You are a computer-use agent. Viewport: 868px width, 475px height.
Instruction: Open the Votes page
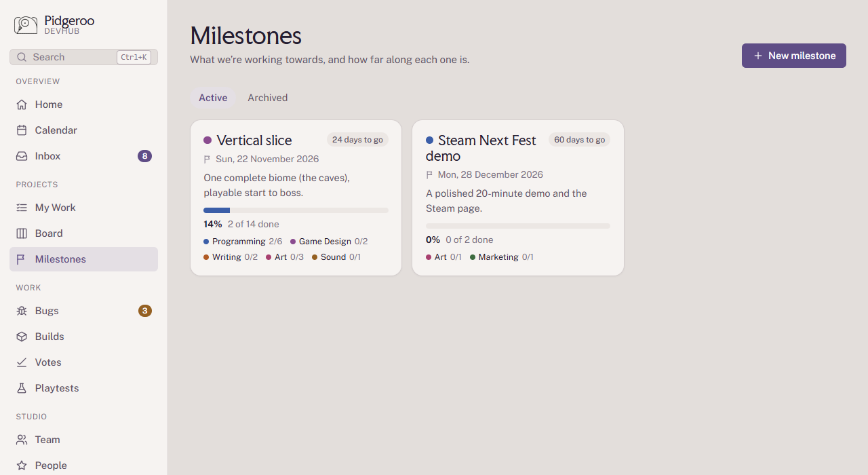click(x=83, y=362)
